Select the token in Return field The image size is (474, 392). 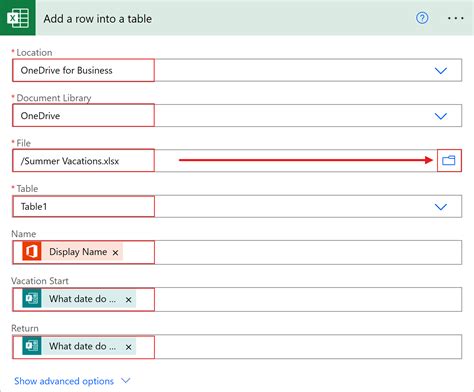[x=79, y=346]
